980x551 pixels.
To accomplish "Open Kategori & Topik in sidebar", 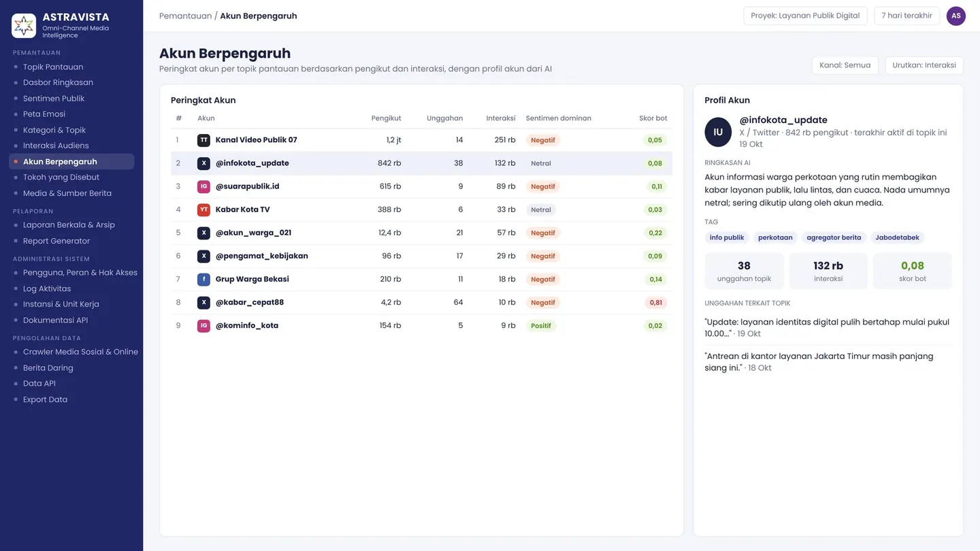I will pyautogui.click(x=54, y=130).
